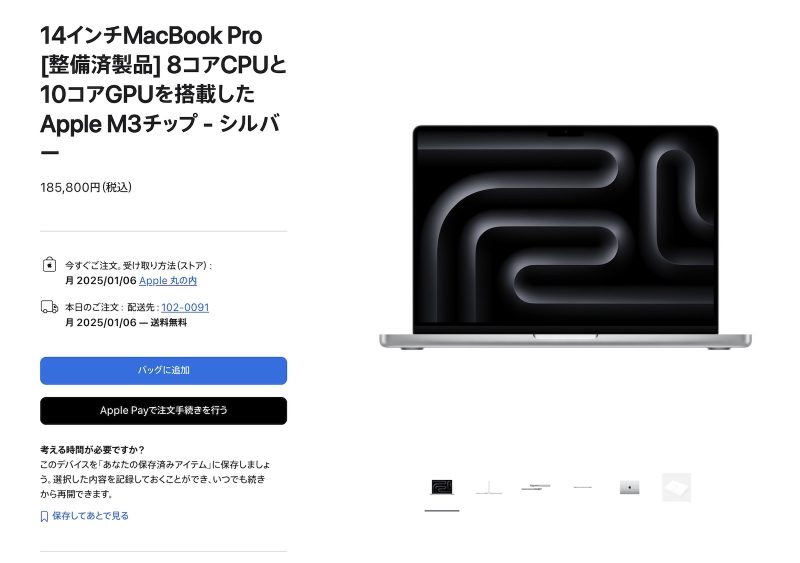Select the side-profile open laptop thumbnail
Screen dimensions: 800x563
(x=489, y=487)
